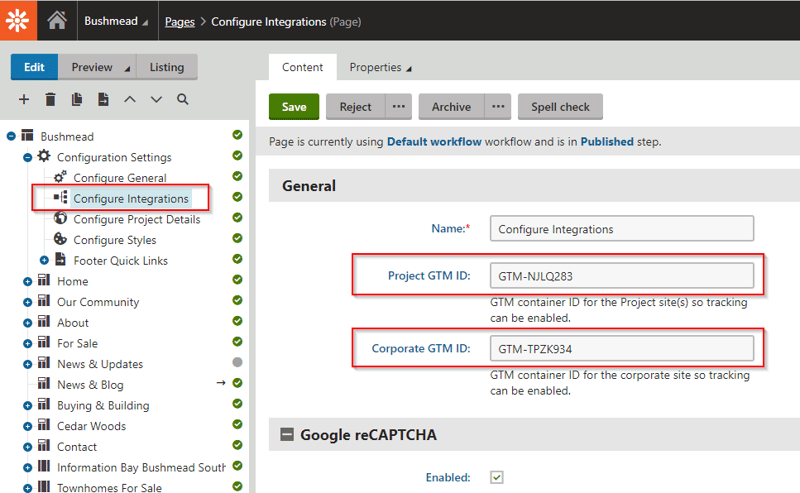Image resolution: width=800 pixels, height=493 pixels.
Task: Click the page icon beside Cedar Woods
Action: pos(44,425)
